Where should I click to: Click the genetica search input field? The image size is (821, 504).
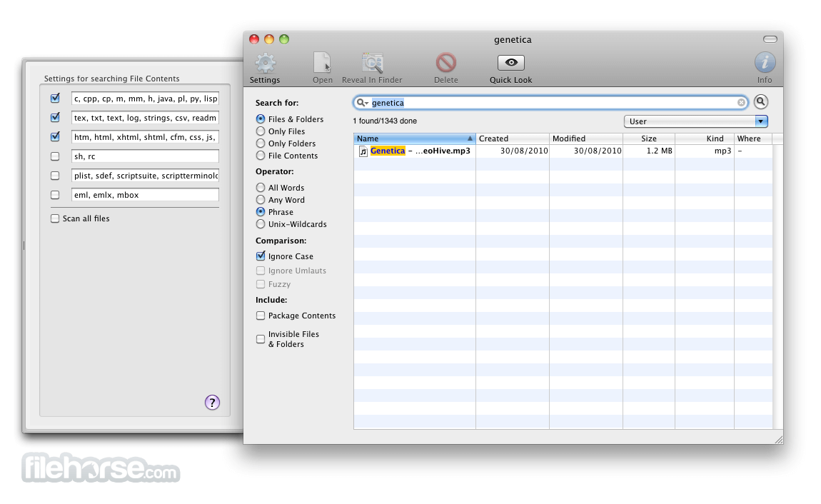[551, 103]
